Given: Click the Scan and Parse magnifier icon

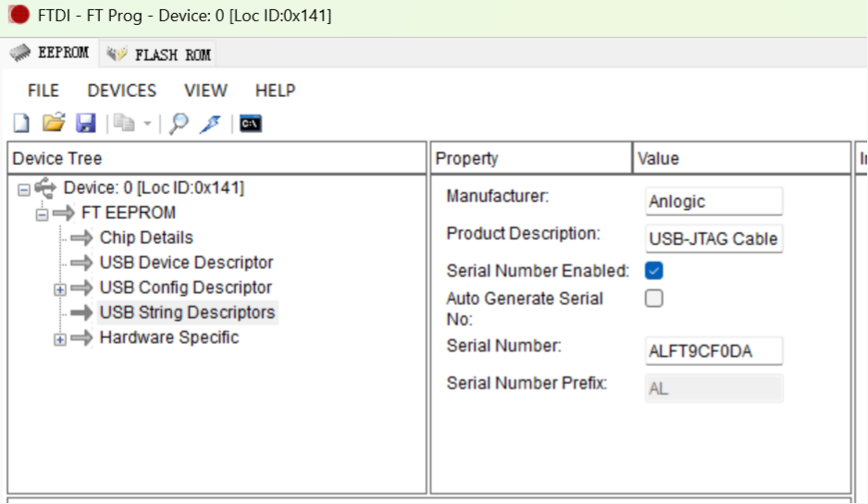Looking at the screenshot, I should pos(179,123).
